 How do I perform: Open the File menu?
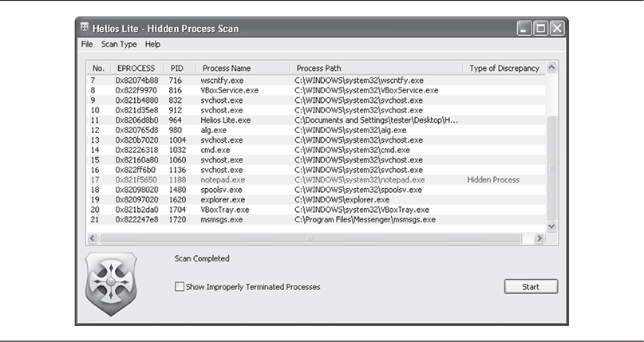point(87,45)
